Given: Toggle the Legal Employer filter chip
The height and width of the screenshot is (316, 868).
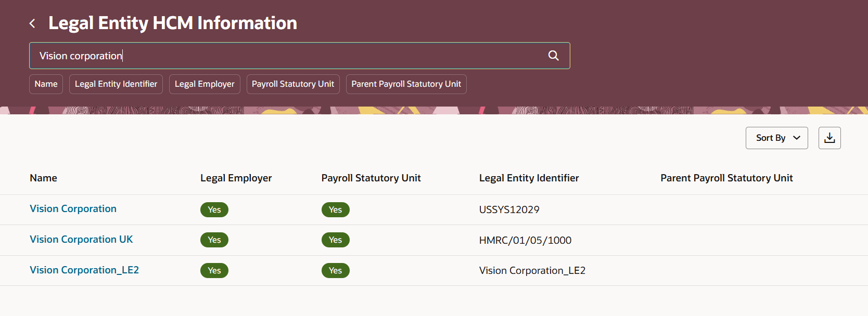Looking at the screenshot, I should click(x=205, y=84).
